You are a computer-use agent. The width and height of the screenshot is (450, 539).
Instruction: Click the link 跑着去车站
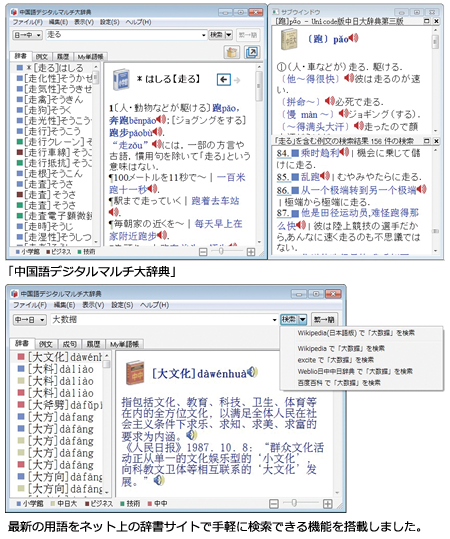[215, 201]
